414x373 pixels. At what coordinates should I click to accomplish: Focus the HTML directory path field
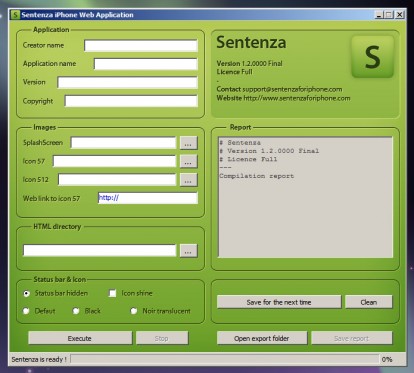(99, 250)
